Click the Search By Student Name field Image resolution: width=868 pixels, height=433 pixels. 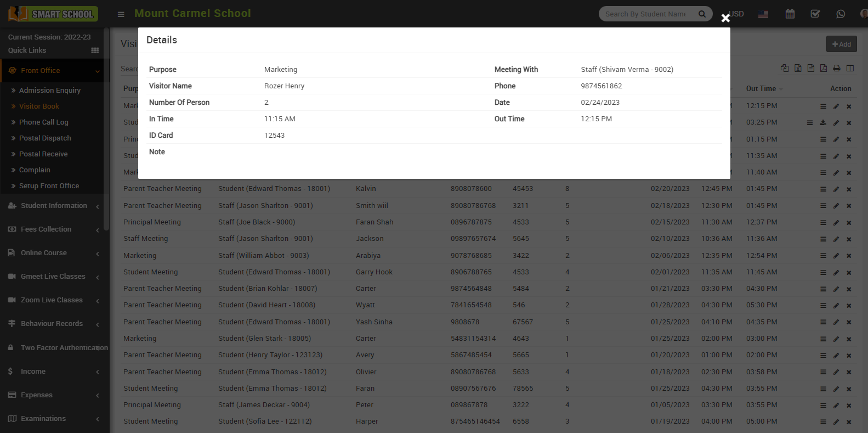[647, 14]
